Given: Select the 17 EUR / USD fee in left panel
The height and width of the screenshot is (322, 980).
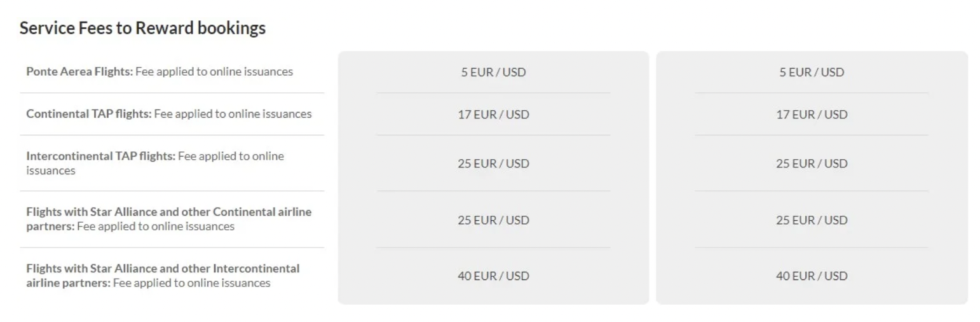Looking at the screenshot, I should pyautogui.click(x=493, y=115).
